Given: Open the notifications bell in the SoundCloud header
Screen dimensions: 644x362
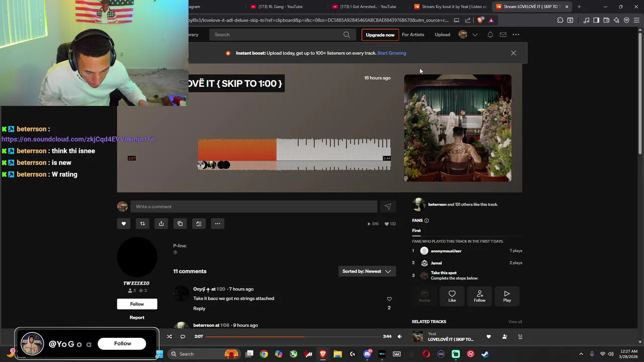Looking at the screenshot, I should [x=490, y=35].
